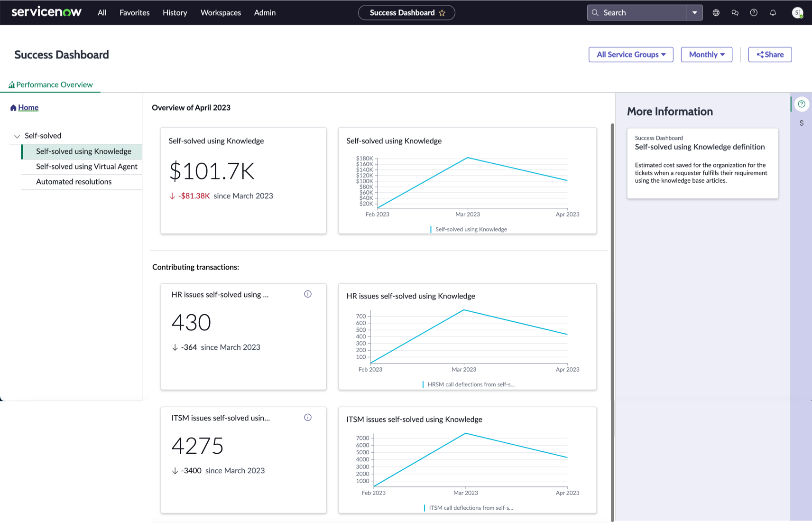812x523 pixels.
Task: Click the 4275 ITSM issues value
Action: pyautogui.click(x=197, y=446)
